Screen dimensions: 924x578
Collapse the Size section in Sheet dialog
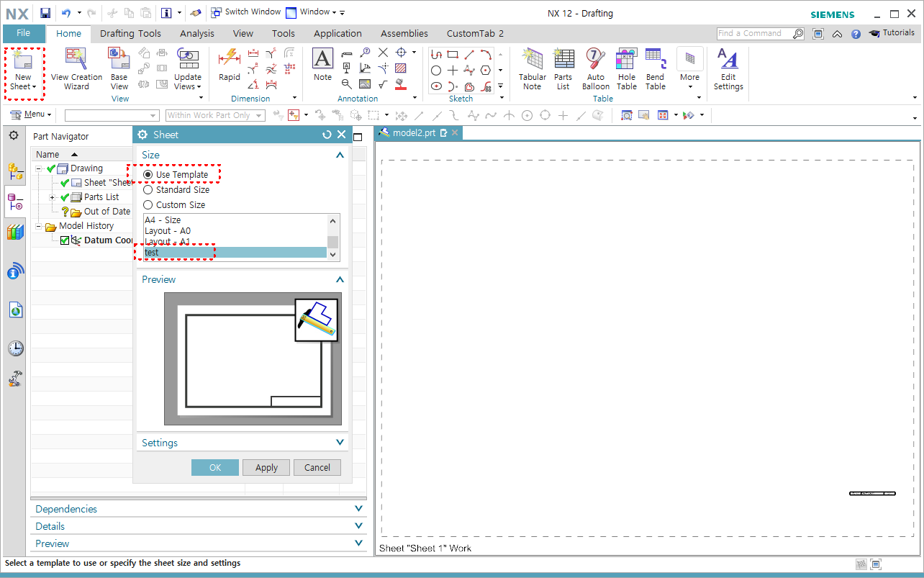[x=339, y=155]
